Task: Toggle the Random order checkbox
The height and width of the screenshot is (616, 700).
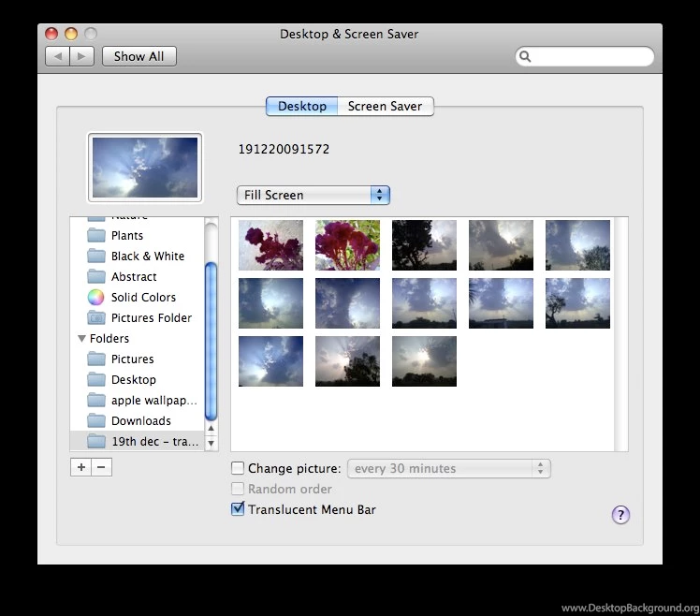Action: 238,489
